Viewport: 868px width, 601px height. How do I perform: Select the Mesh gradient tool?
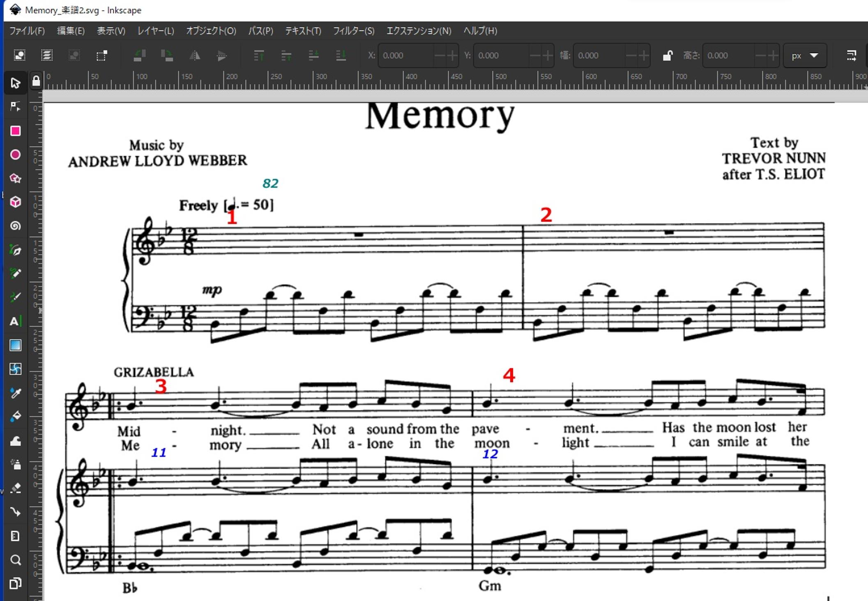pos(15,369)
